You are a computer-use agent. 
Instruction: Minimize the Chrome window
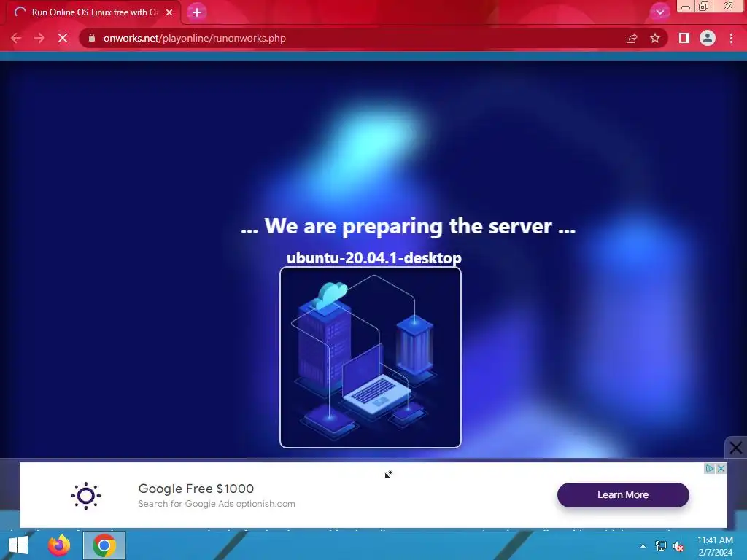point(686,6)
